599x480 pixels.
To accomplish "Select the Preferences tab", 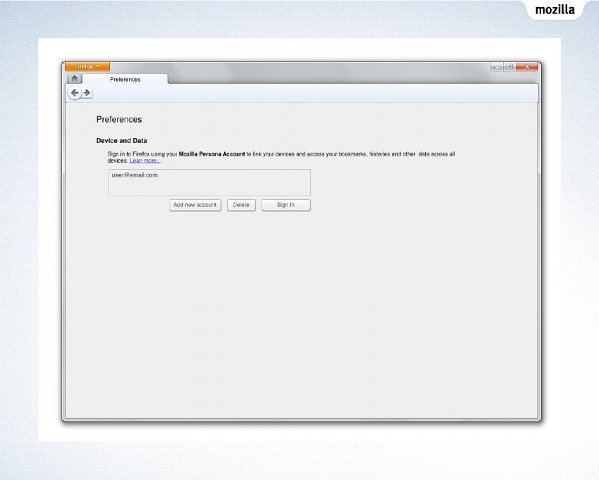I will [125, 79].
